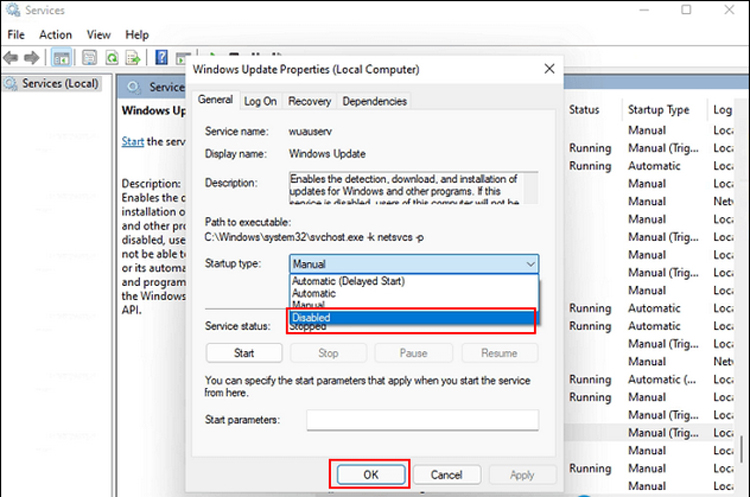The height and width of the screenshot is (497, 750).
Task: Click the Refresh toolbar icon
Action: (x=112, y=58)
